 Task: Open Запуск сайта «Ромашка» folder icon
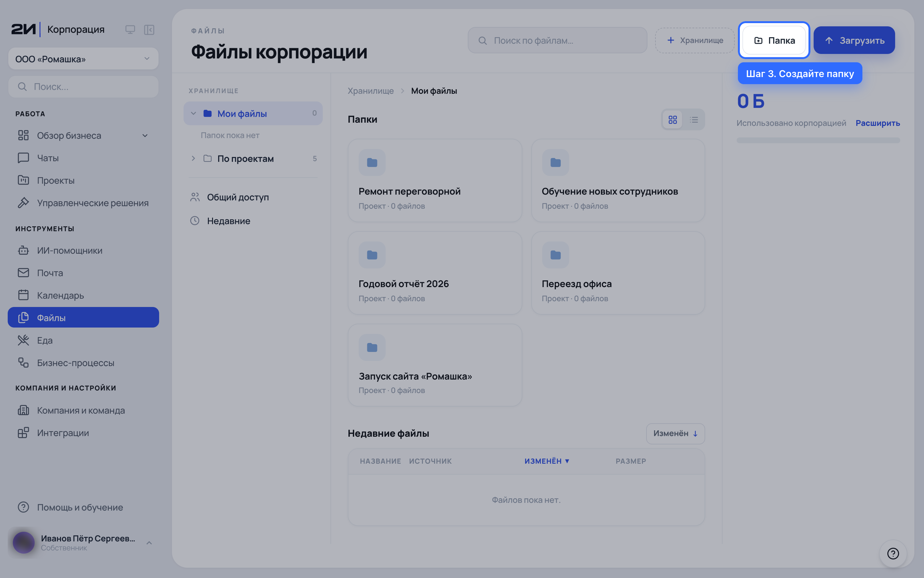[x=372, y=347]
